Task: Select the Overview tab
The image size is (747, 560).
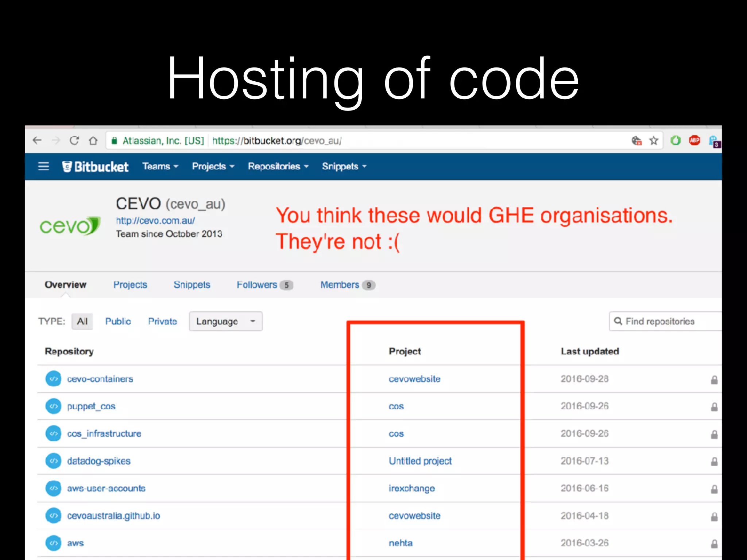Action: click(65, 285)
